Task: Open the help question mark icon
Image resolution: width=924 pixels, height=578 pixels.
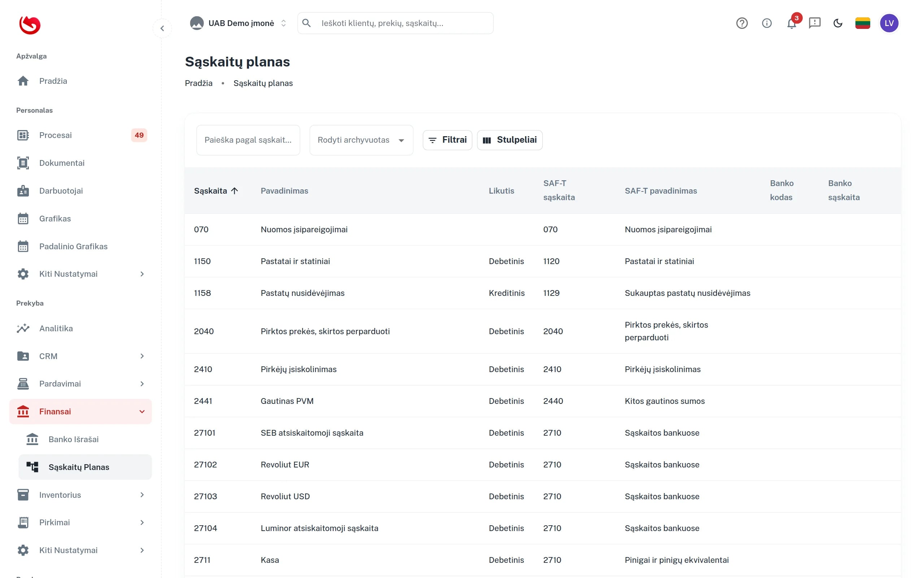Action: [x=741, y=23]
